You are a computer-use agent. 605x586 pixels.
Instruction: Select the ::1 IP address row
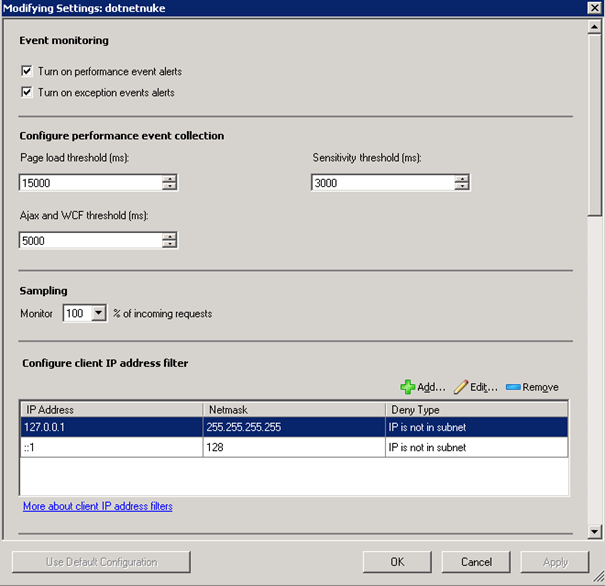pos(294,447)
